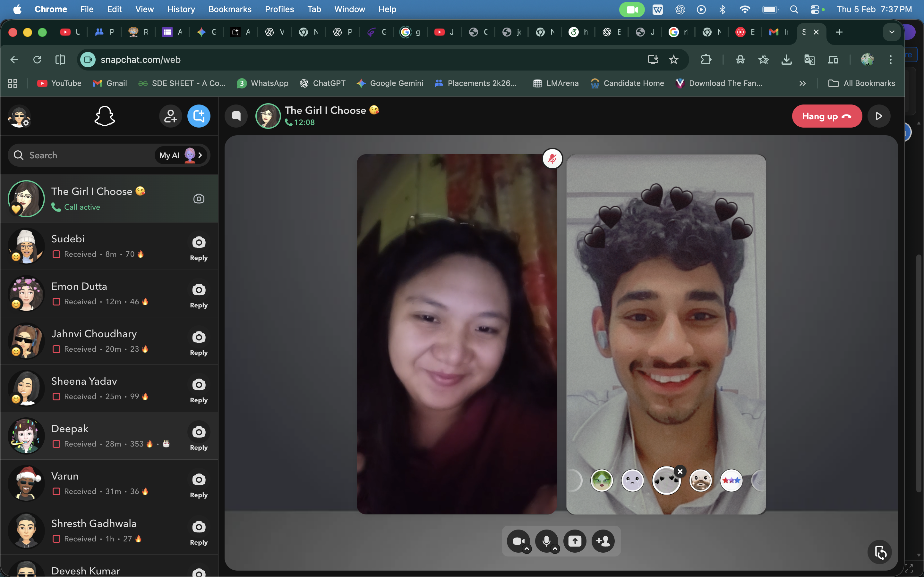924x577 pixels.
Task: Click pop-out call icon bottom right
Action: pyautogui.click(x=880, y=552)
